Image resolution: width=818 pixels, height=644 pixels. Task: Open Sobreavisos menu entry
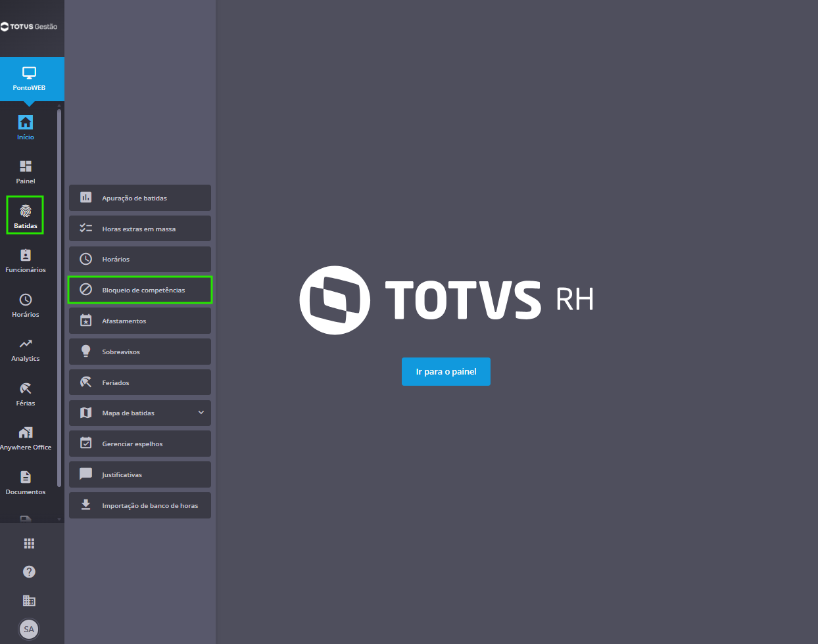[x=140, y=352]
